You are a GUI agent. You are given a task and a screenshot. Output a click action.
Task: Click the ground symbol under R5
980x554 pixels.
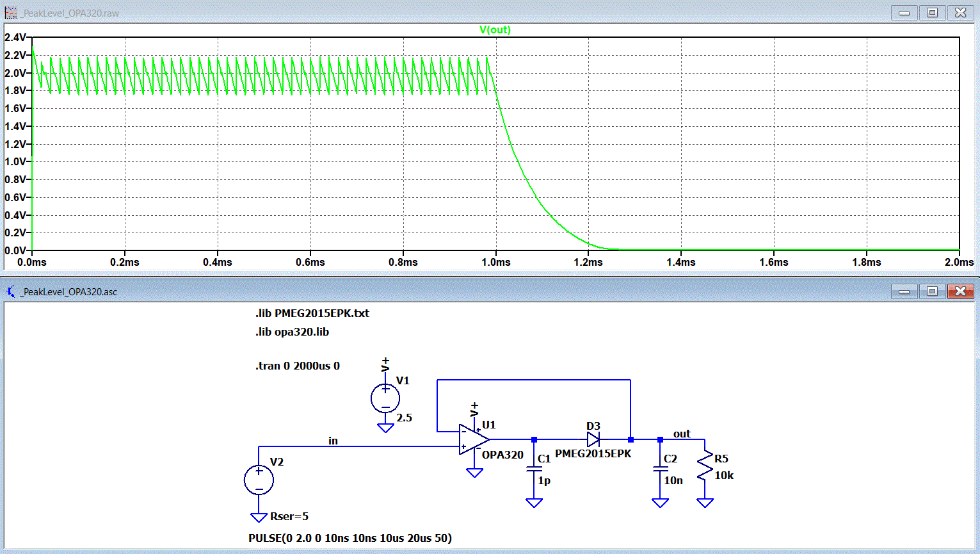click(x=705, y=503)
